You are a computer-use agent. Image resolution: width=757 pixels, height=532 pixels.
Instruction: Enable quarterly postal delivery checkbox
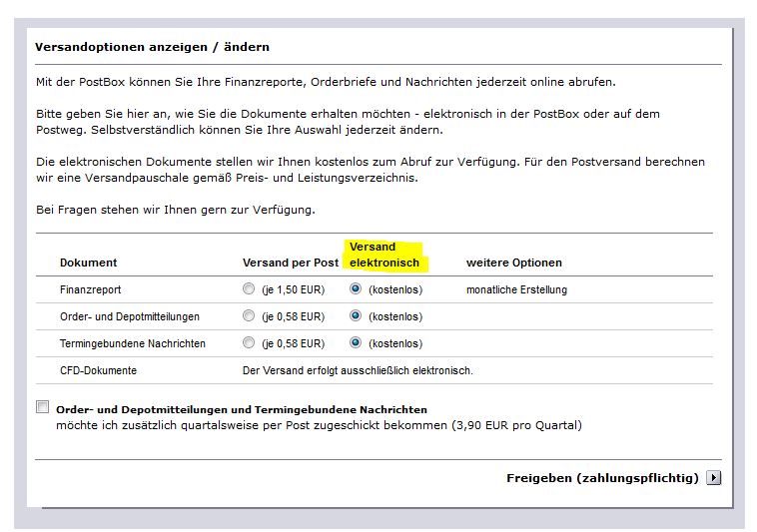coord(43,407)
